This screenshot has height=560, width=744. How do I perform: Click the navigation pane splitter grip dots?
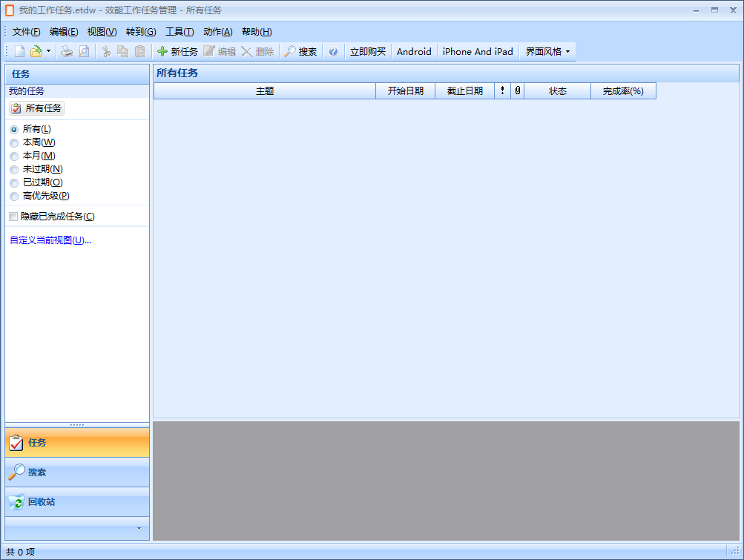pyautogui.click(x=77, y=425)
